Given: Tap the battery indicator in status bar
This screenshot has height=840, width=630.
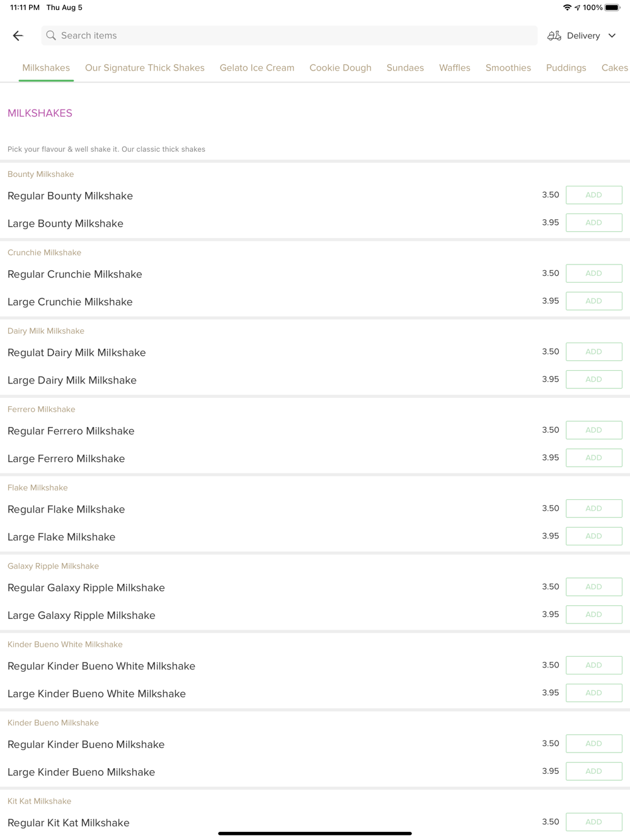Looking at the screenshot, I should pos(612,8).
